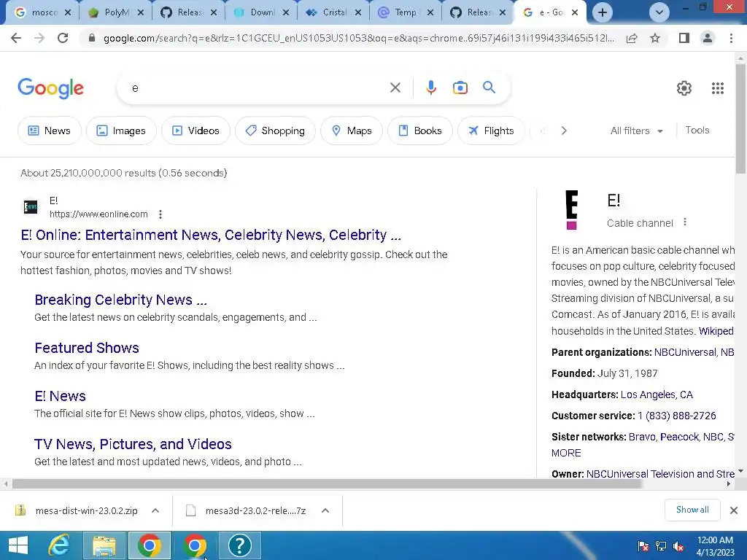Open more options for eonline.com result
Viewport: 747px width, 560px height.
tap(160, 214)
